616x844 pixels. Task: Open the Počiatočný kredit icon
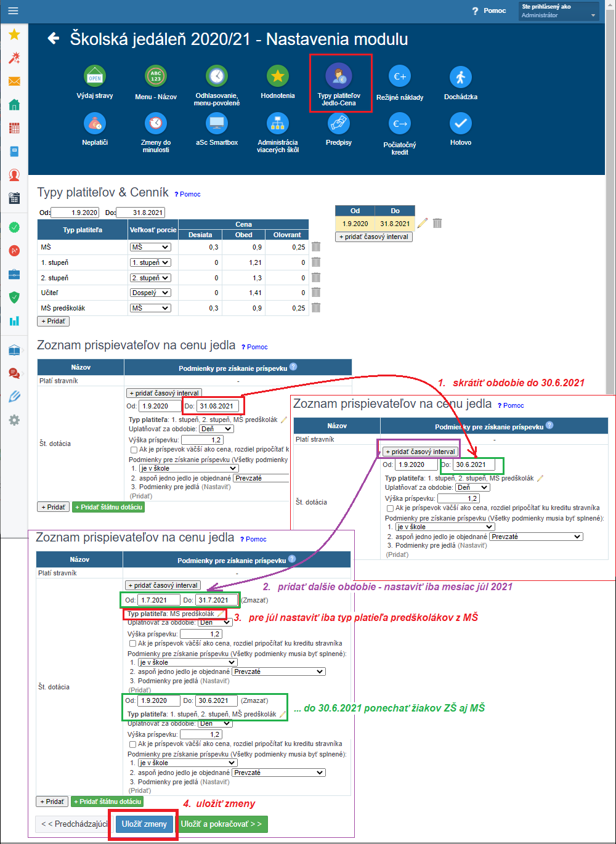tap(400, 123)
